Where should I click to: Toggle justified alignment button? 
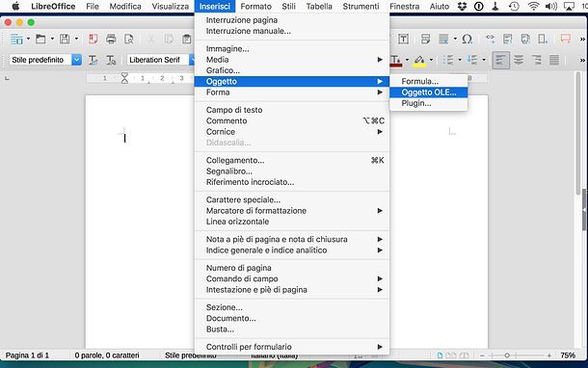point(554,60)
